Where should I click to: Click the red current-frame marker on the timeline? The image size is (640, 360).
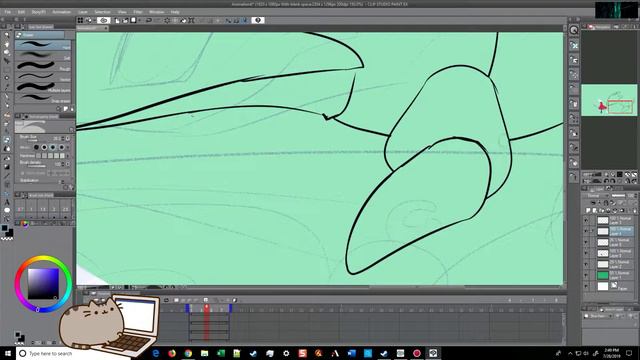click(x=207, y=307)
